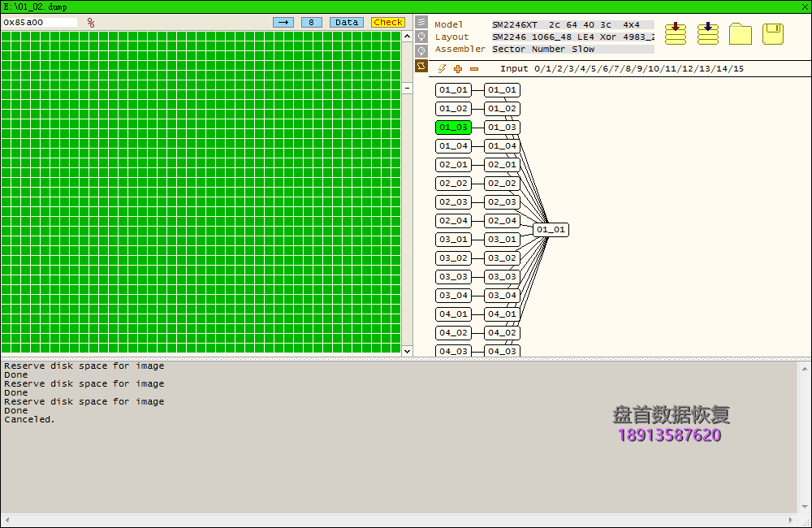Select middle-column node 01_01

[x=502, y=90]
